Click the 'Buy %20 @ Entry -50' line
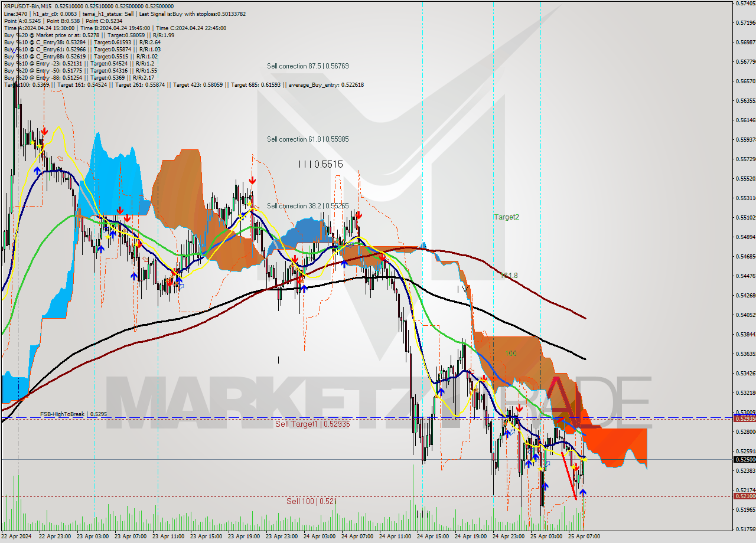 click(80, 70)
